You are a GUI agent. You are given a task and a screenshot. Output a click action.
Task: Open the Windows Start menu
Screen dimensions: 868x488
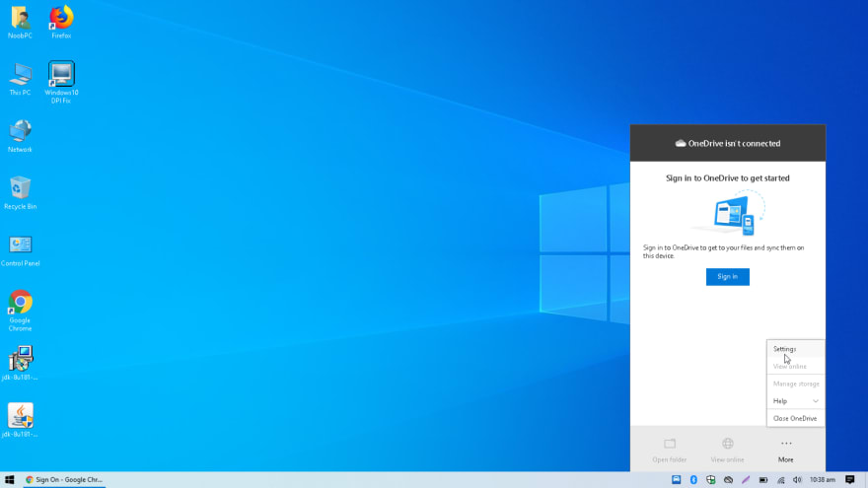tap(10, 480)
